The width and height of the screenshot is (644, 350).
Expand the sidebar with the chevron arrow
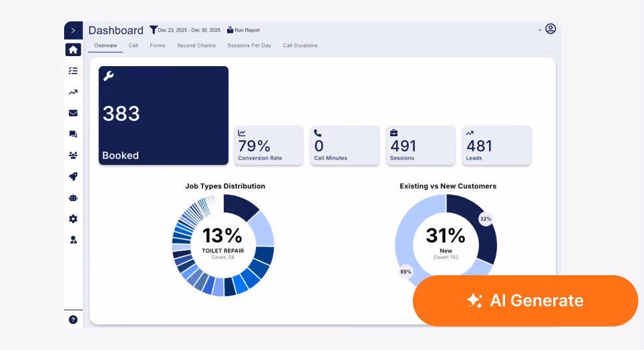click(73, 31)
